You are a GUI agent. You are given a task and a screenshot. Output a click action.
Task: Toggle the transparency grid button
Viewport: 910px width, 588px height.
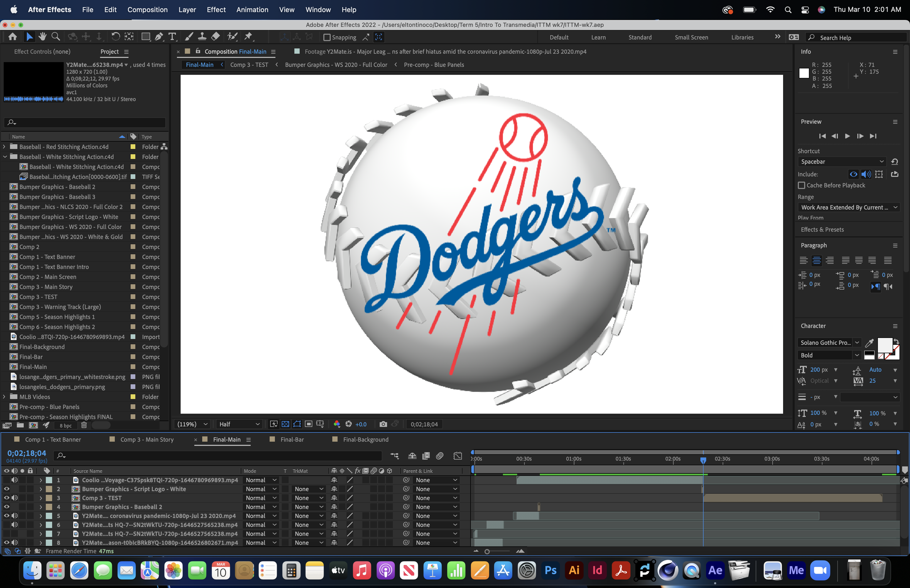(285, 424)
